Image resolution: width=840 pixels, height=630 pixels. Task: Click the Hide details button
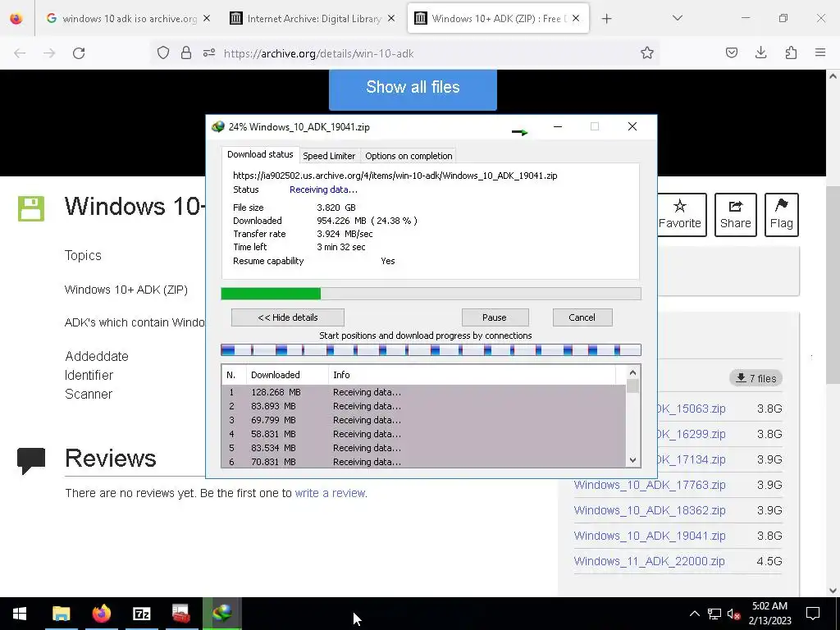288,317
